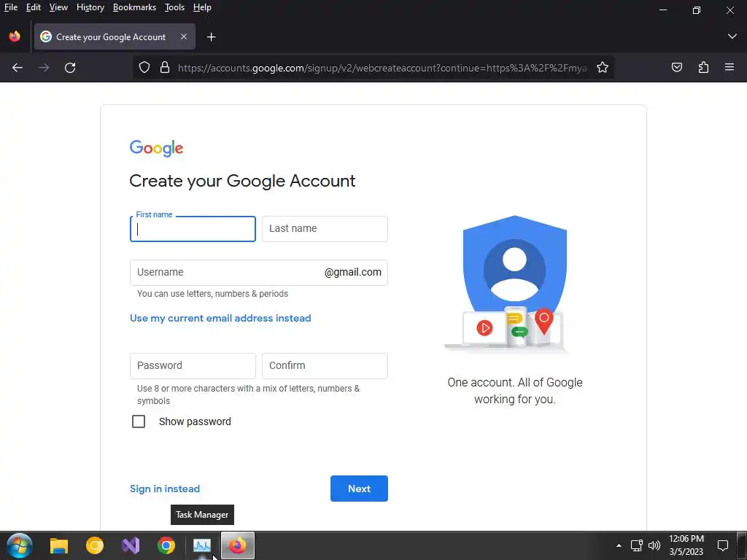This screenshot has width=747, height=560.
Task: Open a new tab with the plus icon
Action: 211,37
